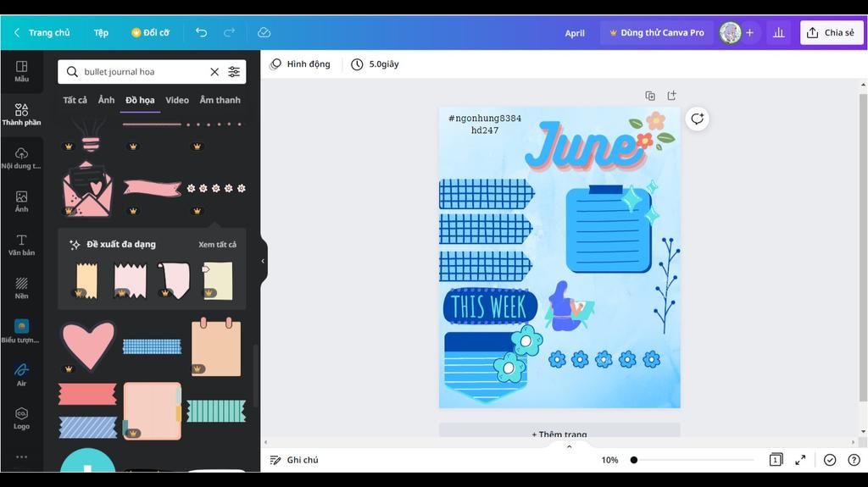
Task: Open the help question mark
Action: click(854, 460)
